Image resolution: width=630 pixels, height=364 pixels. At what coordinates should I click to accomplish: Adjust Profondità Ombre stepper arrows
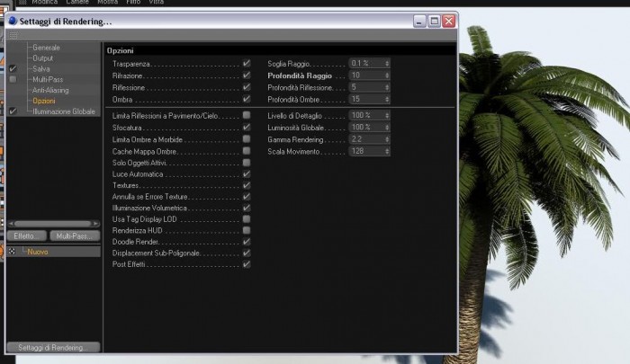coord(387,99)
